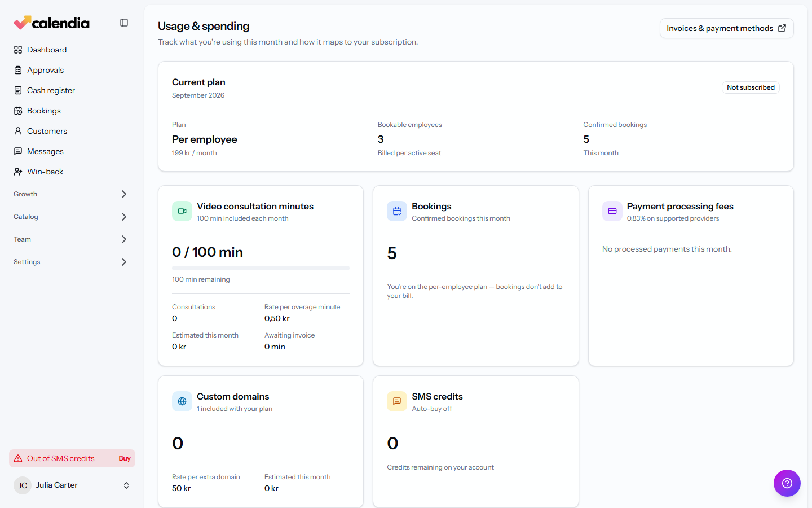The height and width of the screenshot is (508, 812).
Task: Click the Dashboard grid icon
Action: (x=18, y=50)
